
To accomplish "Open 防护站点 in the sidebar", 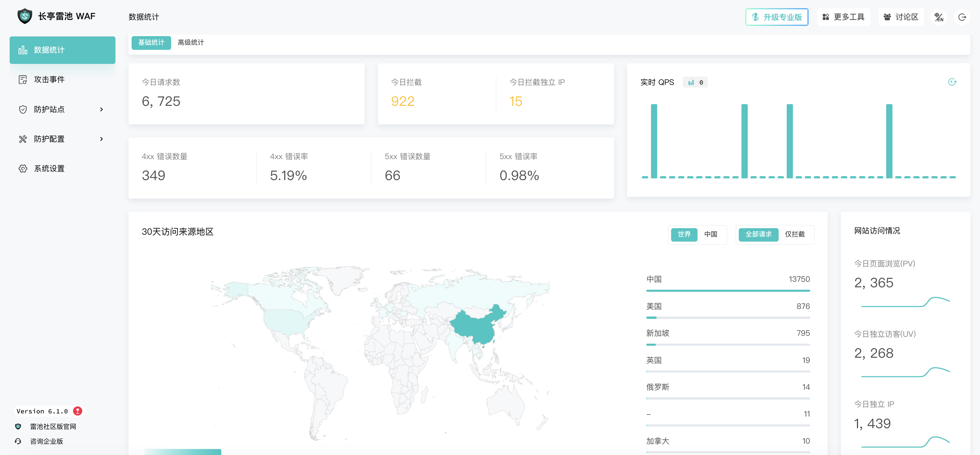I will pos(63,109).
